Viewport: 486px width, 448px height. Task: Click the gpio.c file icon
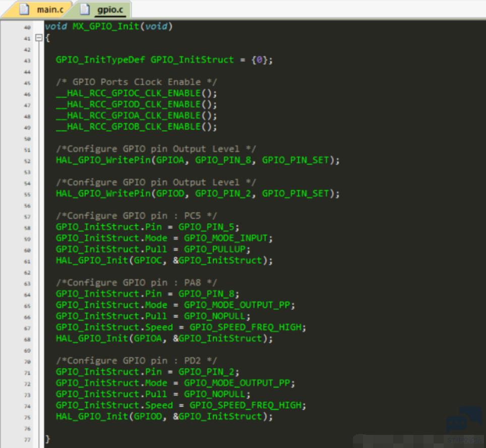coord(84,9)
